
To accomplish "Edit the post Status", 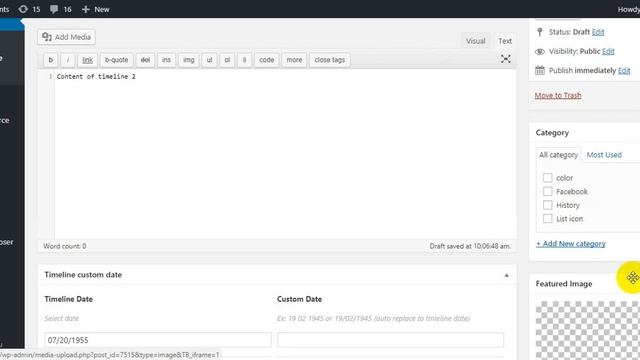I will pos(598,32).
